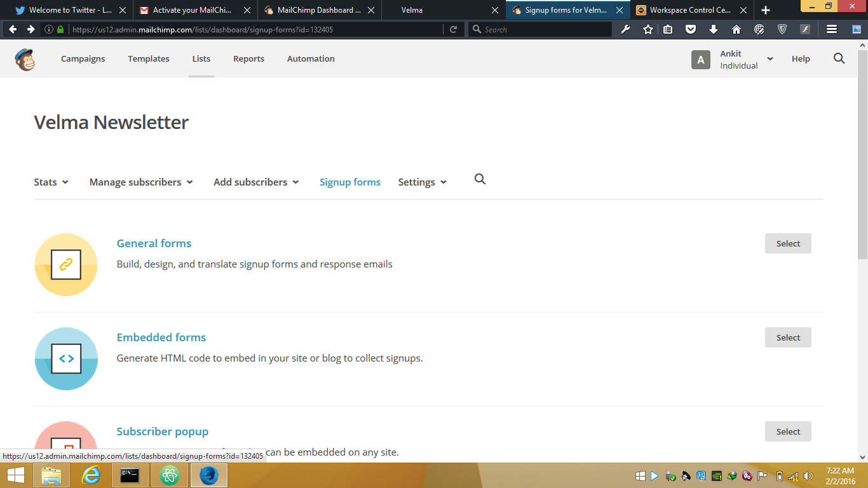Open the volume speaker tray icon
868x488 pixels.
(x=808, y=476)
